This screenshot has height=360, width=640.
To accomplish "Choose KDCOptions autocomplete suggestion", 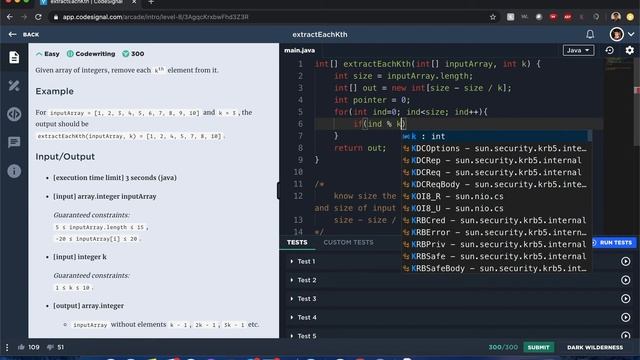I will tap(496, 149).
